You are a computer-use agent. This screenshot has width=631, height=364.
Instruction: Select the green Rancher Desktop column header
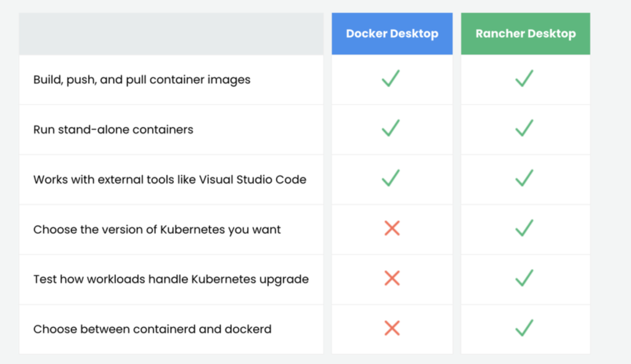tap(525, 34)
